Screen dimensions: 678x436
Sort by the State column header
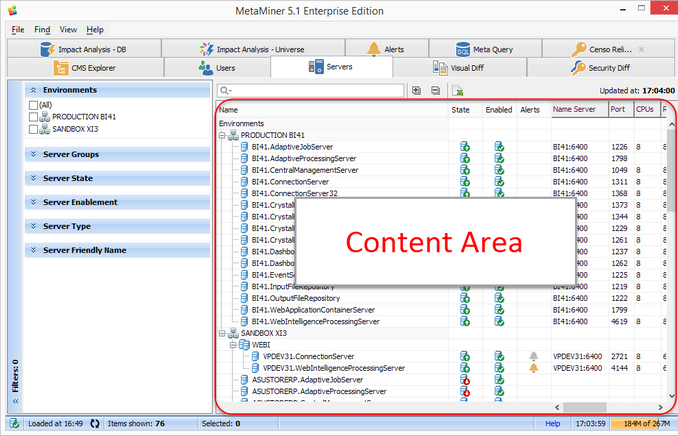(x=465, y=110)
